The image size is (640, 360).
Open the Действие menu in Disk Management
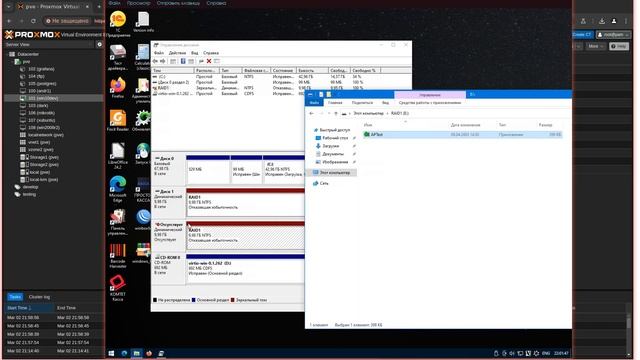click(177, 53)
